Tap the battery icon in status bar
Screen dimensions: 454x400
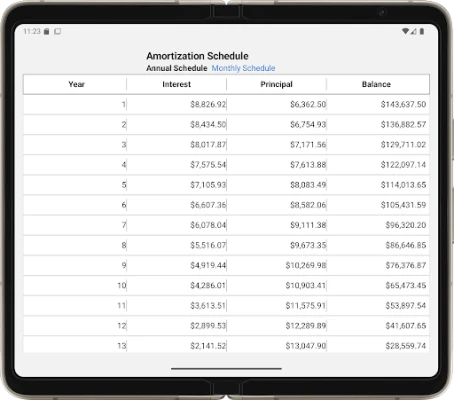click(422, 31)
